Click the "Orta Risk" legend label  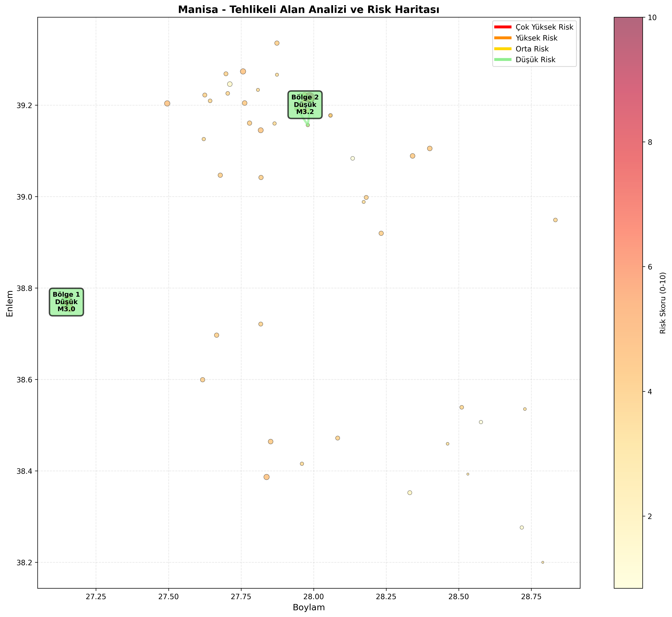[532, 49]
